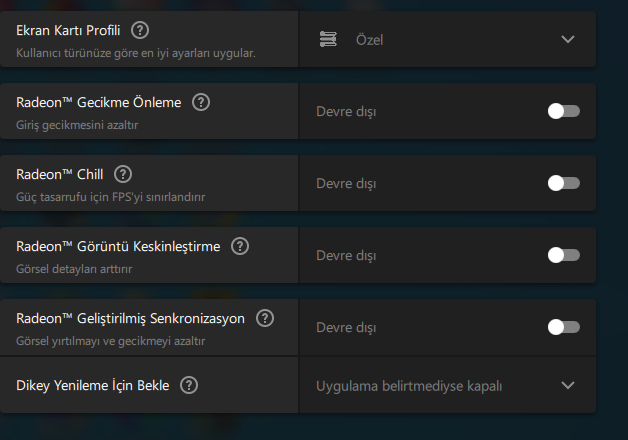
Task: Switch on Radeon Geliştirilmiş Senkronizasyon
Action: point(564,327)
